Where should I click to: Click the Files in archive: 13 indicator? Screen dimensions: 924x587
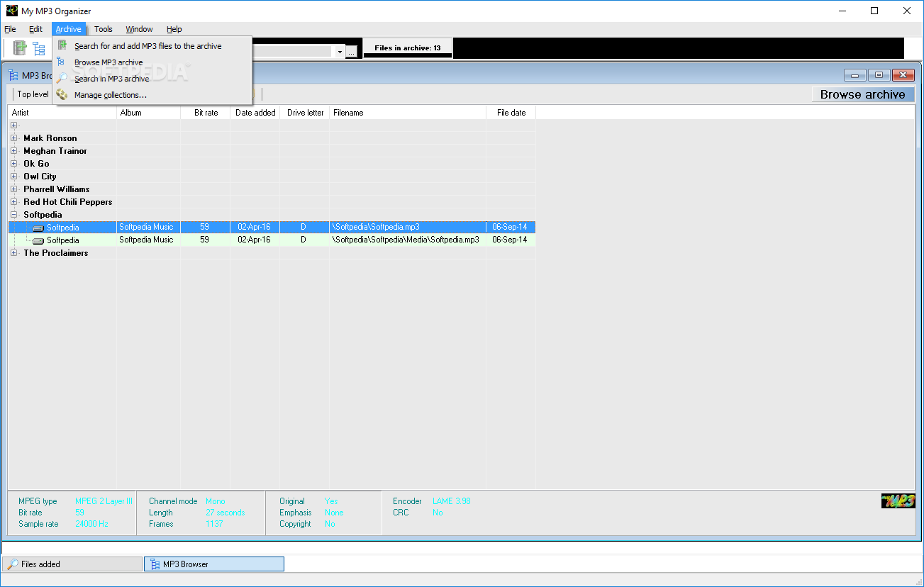408,48
